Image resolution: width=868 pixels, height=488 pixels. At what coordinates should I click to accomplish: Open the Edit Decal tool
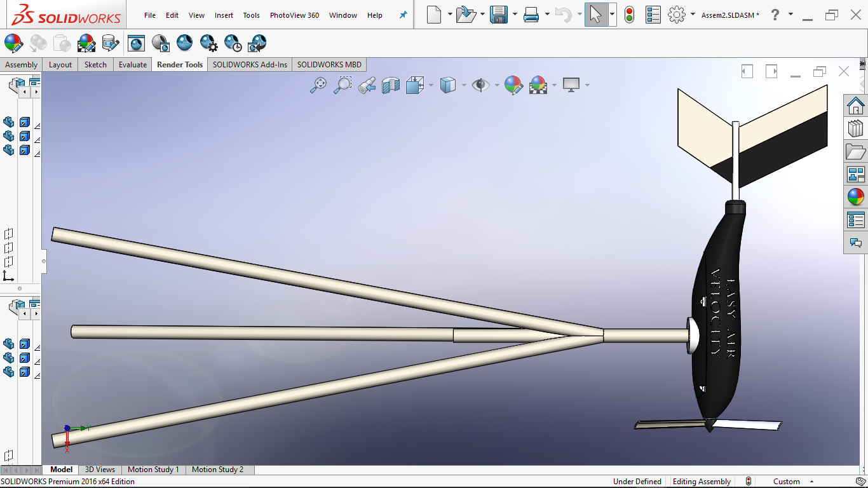(x=111, y=43)
